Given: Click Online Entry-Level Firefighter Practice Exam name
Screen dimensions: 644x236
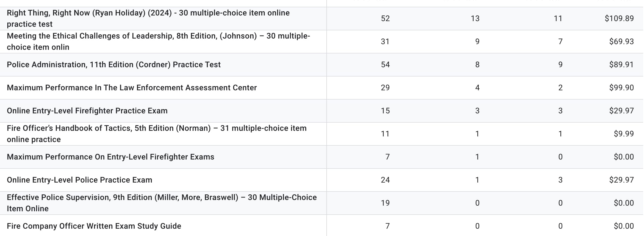Looking at the screenshot, I should [87, 111].
